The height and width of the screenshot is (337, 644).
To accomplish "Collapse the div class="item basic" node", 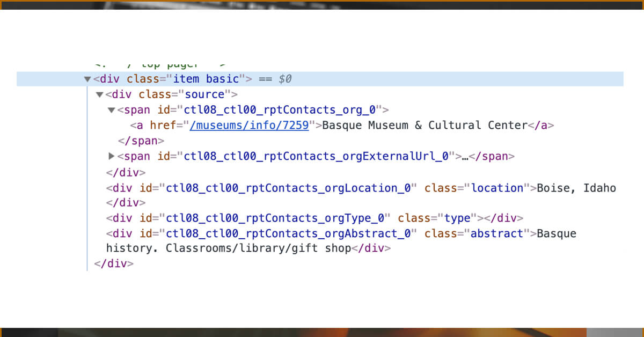I will pyautogui.click(x=87, y=79).
